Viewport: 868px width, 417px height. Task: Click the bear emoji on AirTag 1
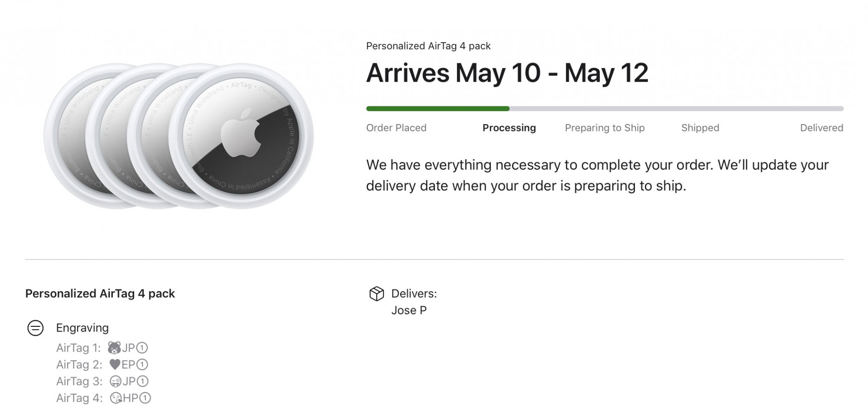(x=114, y=348)
